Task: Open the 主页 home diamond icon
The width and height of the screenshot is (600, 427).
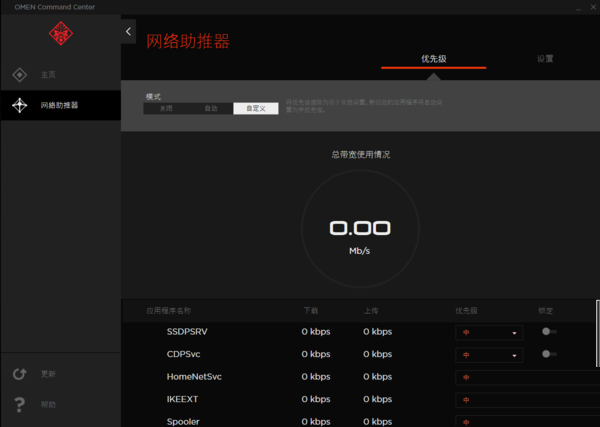Action: coord(20,75)
